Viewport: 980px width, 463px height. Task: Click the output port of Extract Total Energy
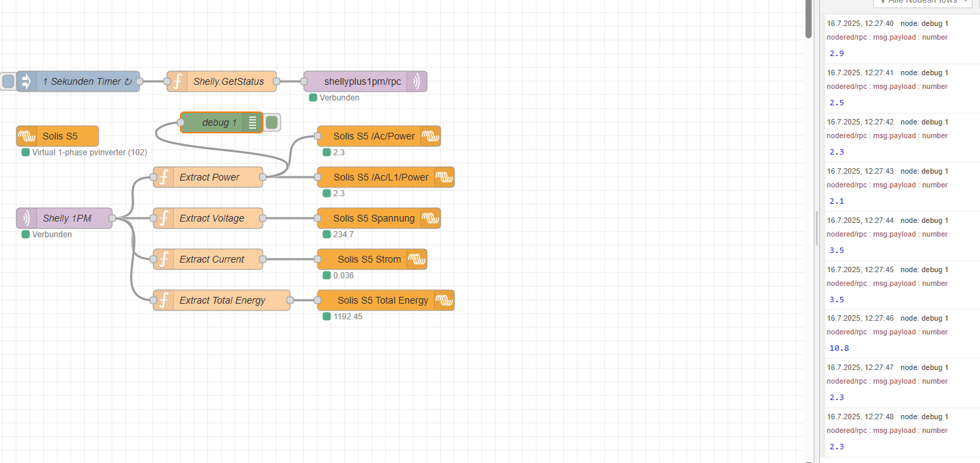point(290,300)
